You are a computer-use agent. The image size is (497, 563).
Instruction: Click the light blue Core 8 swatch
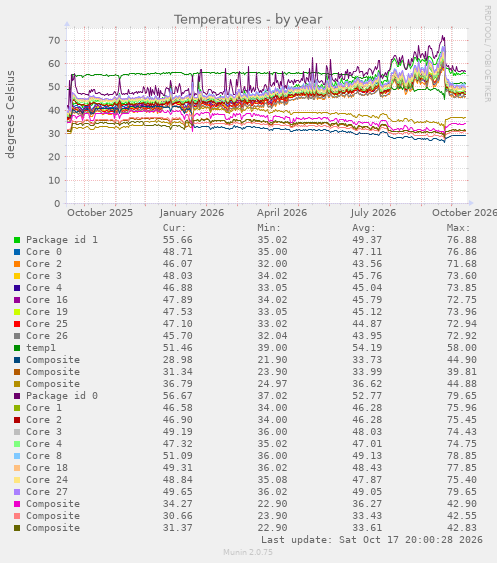(17, 456)
